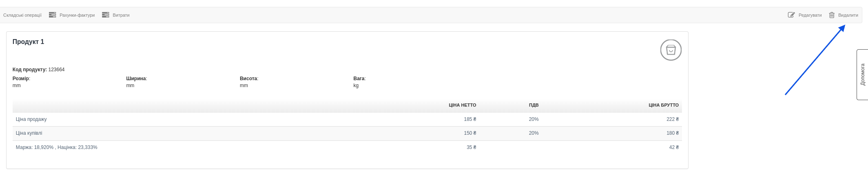Go to the Витрати text link
The width and height of the screenshot is (868, 173).
pos(121,15)
